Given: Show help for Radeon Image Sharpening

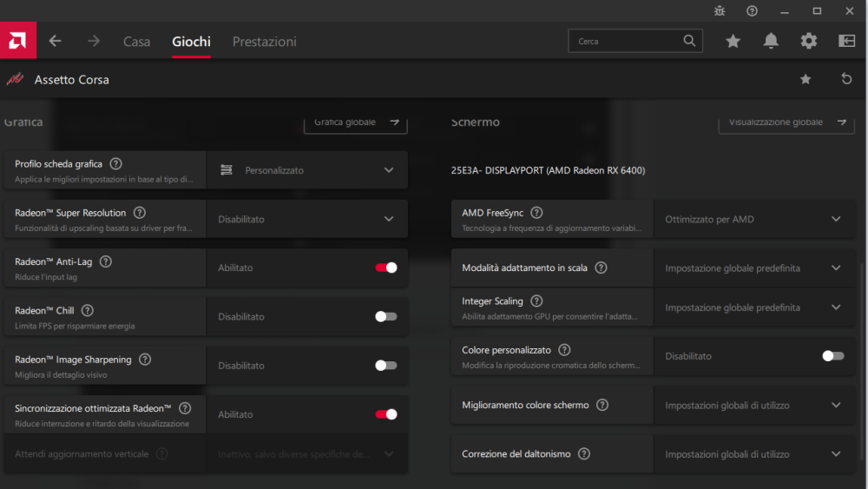Looking at the screenshot, I should click(x=145, y=360).
